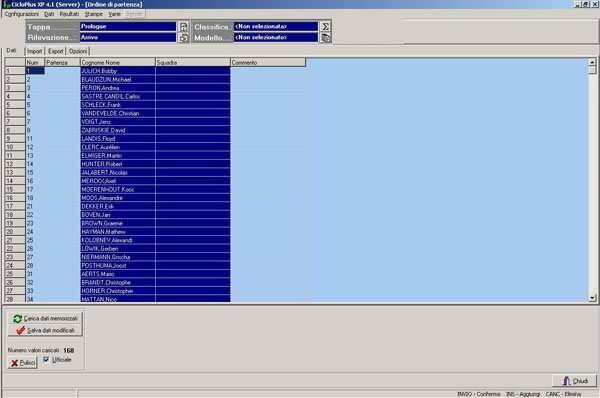Click the Pulisci red X button
The height and width of the screenshot is (398, 600).
click(x=23, y=362)
